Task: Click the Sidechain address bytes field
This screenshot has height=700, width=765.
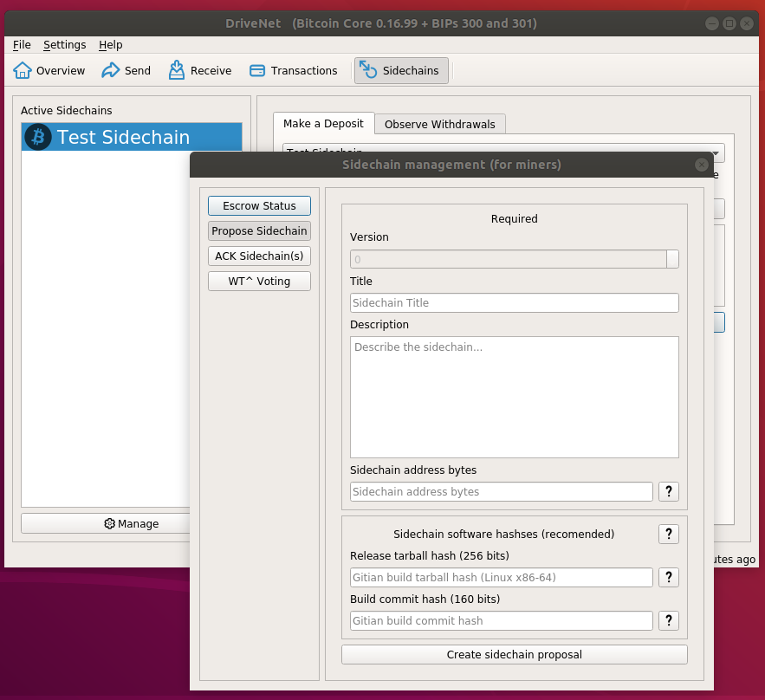Action: coord(501,491)
